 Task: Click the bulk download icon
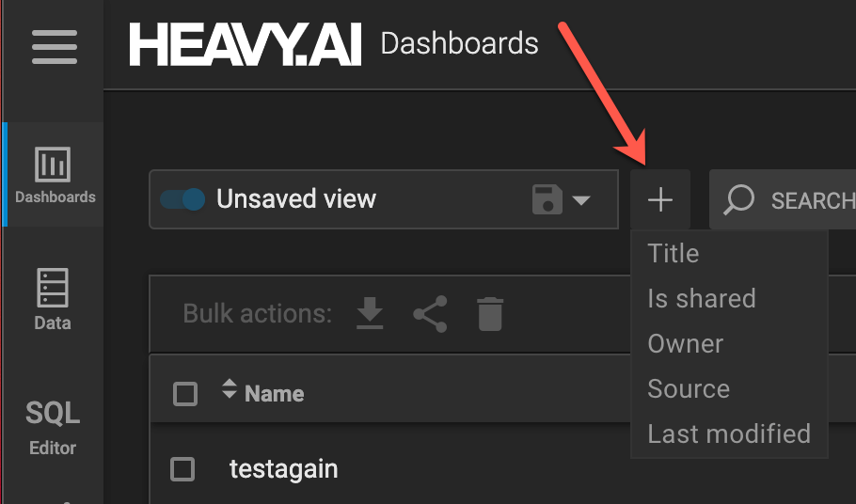point(370,314)
